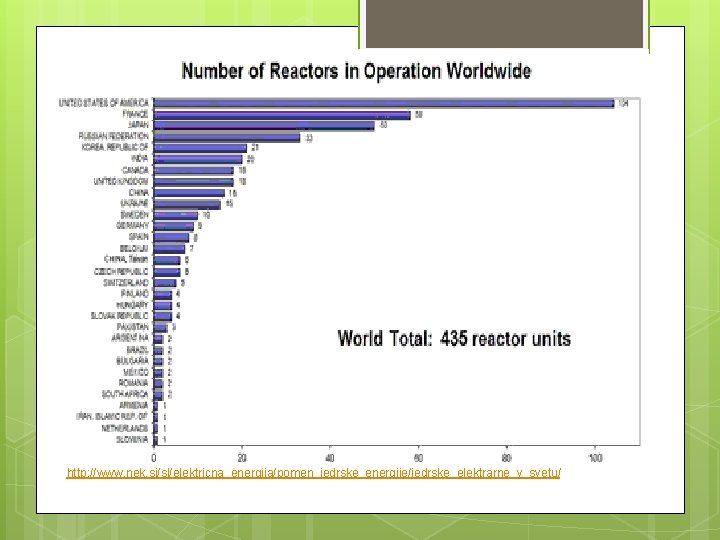720x540 pixels.
Task: Select the 'SWITZERLAND' label
Action: [126, 282]
